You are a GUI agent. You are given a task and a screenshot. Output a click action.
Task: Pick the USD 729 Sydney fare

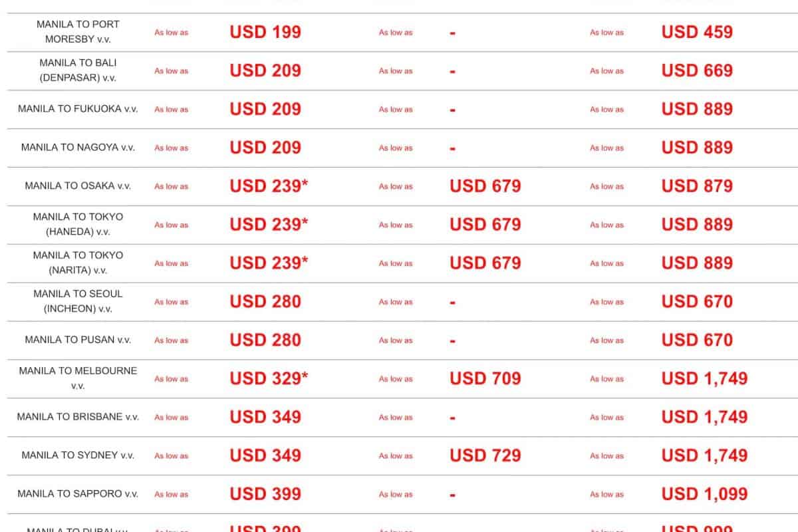click(485, 456)
